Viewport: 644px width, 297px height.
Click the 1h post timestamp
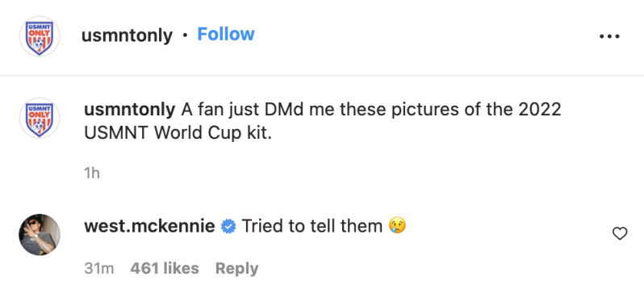point(92,174)
